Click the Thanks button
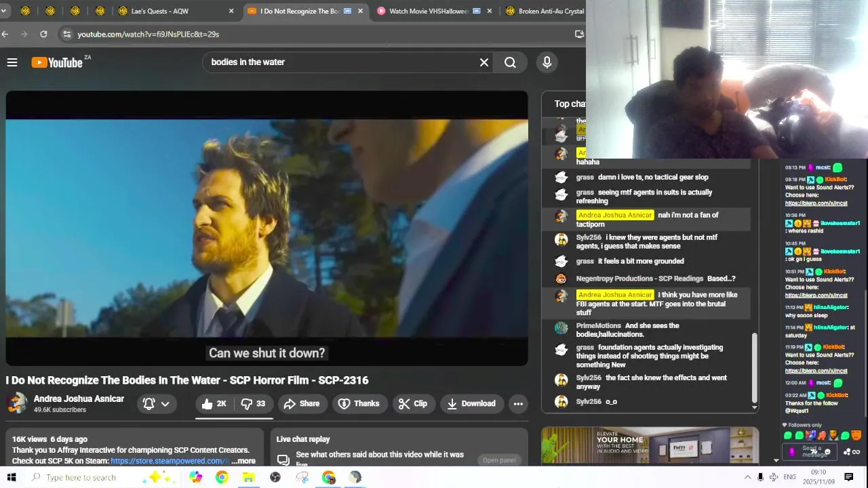The width and height of the screenshot is (868, 488). [359, 403]
